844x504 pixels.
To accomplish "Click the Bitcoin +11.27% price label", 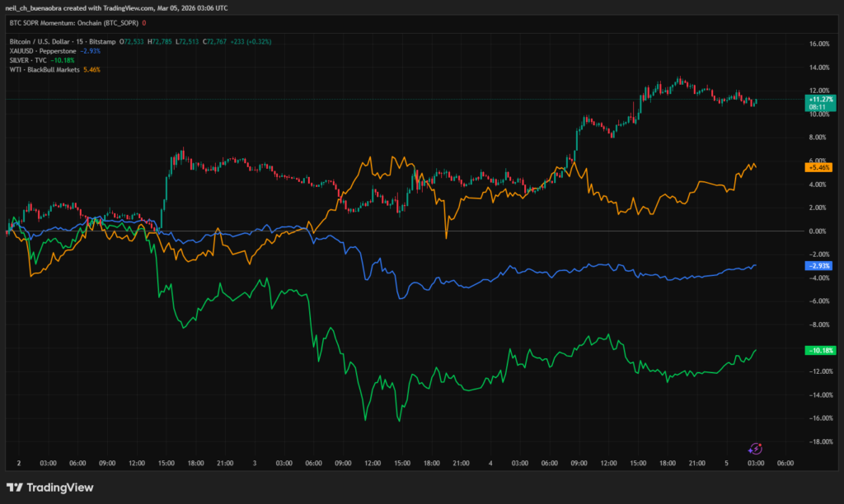I will [818, 100].
